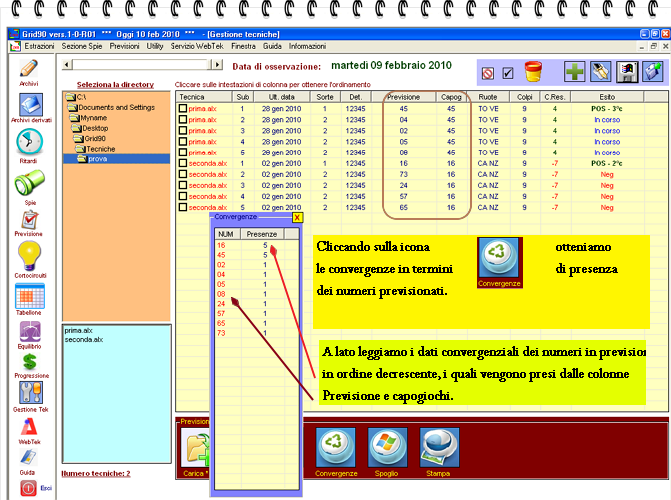Viewport: 671px width, 500px height.
Task: Click the Convergenze button in bottom panel
Action: click(336, 448)
